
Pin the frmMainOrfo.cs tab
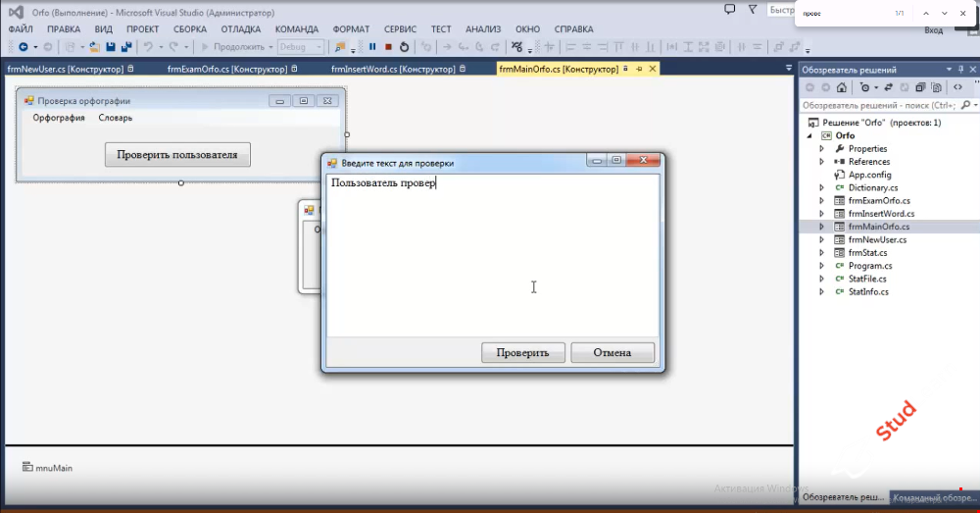click(x=639, y=69)
